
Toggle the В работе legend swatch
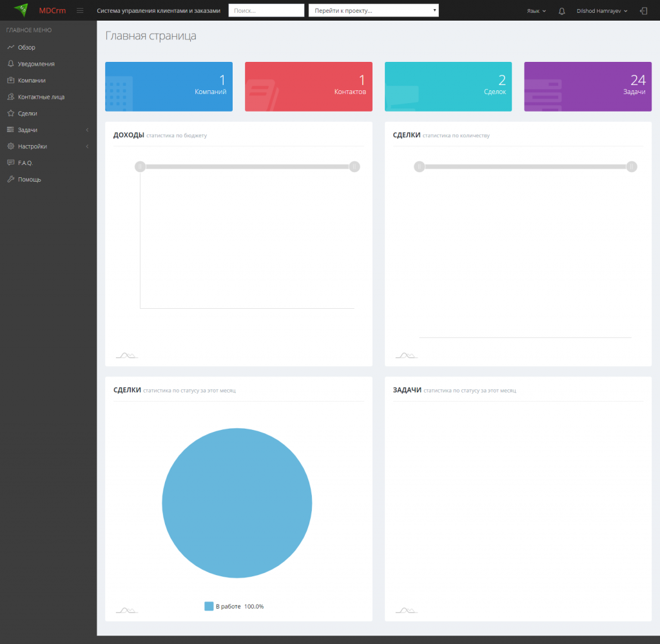[209, 606]
